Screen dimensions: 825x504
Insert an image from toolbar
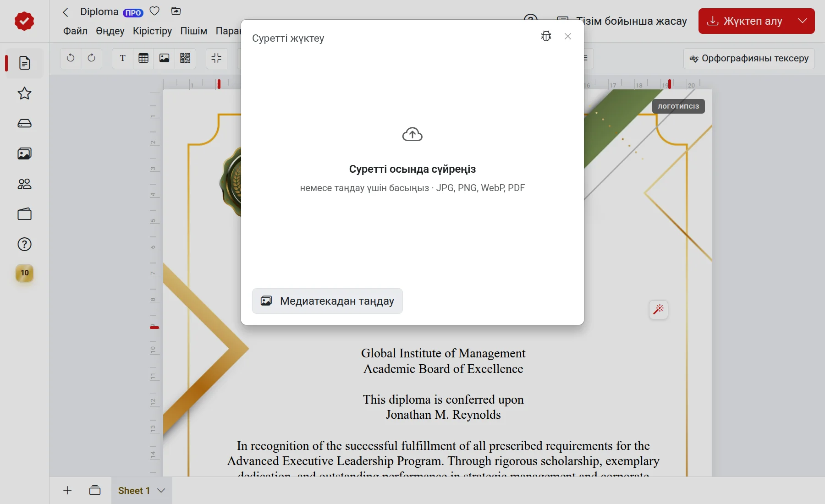tap(165, 58)
